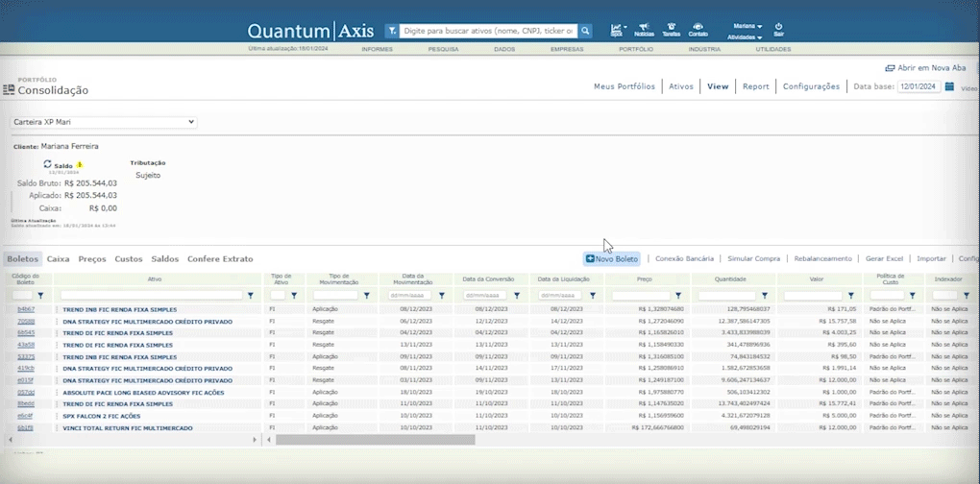980x484 pixels.
Task: Click the Sair power icon
Action: click(778, 28)
